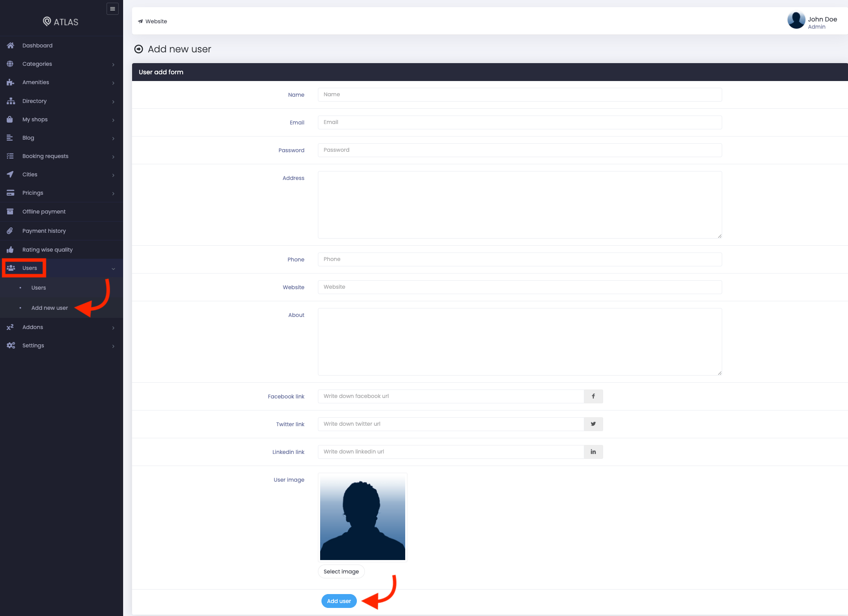The image size is (848, 616).
Task: Expand the My shops menu chevron
Action: coord(113,120)
